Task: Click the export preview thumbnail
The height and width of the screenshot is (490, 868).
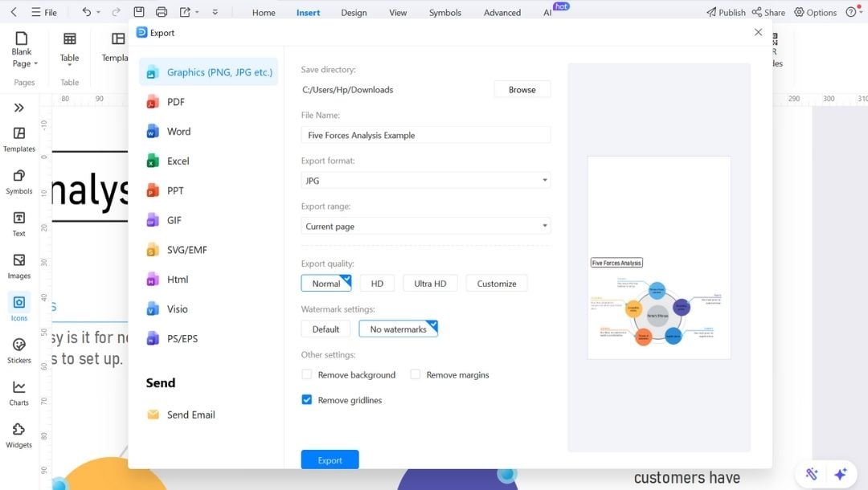Action: (x=659, y=258)
